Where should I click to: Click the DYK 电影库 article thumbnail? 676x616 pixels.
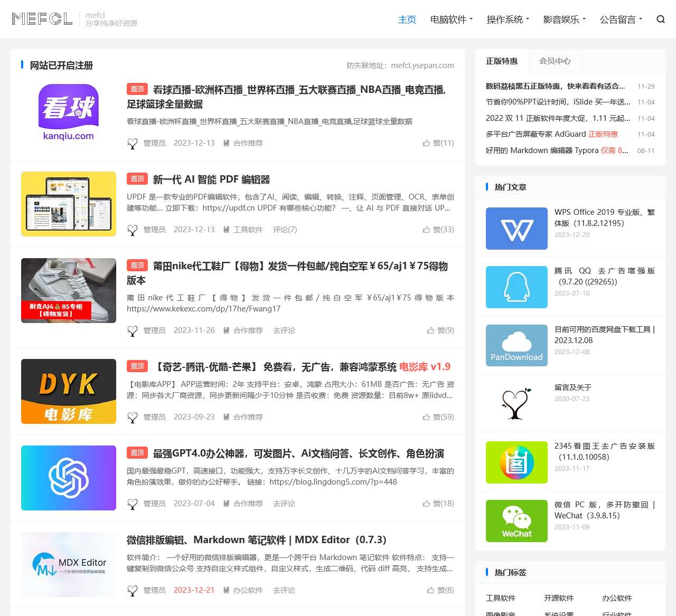coord(68,391)
